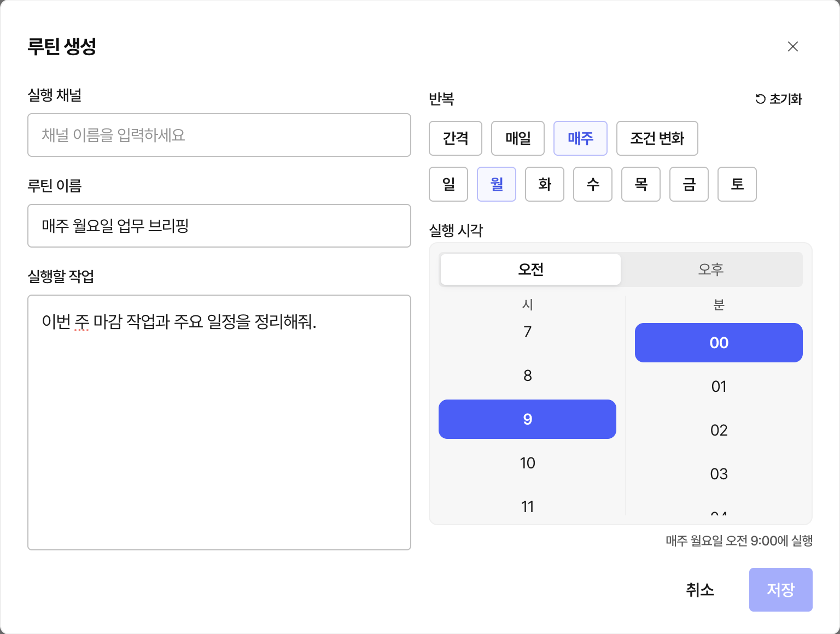This screenshot has width=840, height=634.
Task: Toggle 금 (Friday) day button
Action: [x=689, y=184]
